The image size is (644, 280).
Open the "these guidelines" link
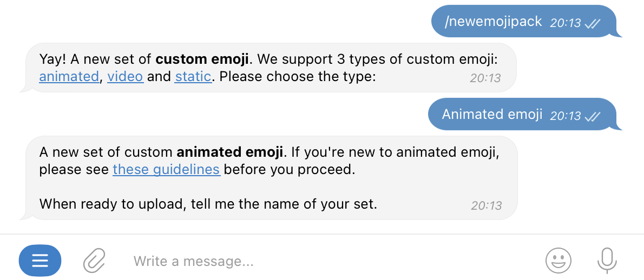(166, 170)
